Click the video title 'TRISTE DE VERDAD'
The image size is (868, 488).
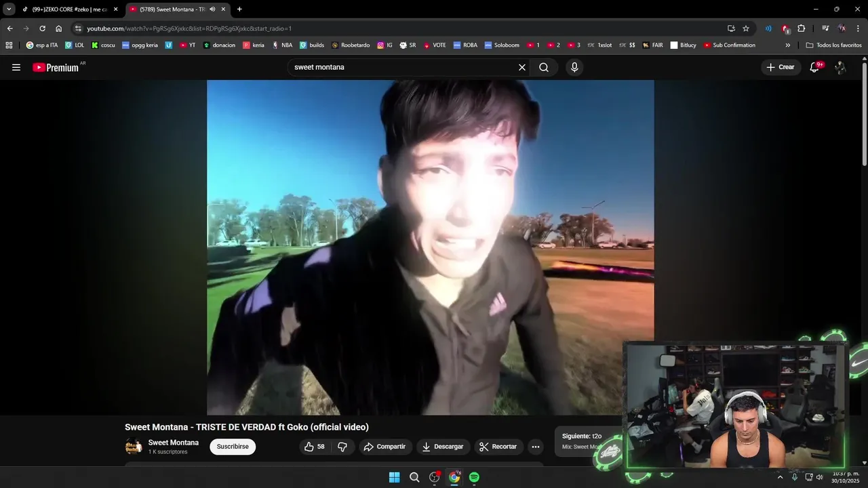(x=236, y=427)
